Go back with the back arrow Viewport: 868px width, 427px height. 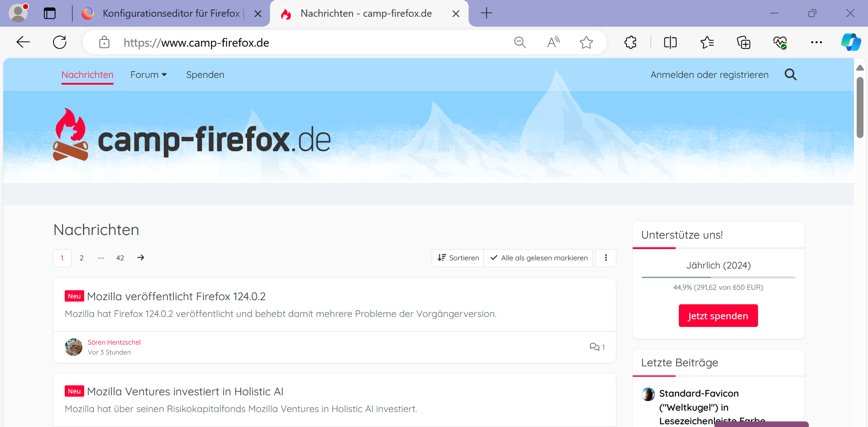tap(23, 43)
